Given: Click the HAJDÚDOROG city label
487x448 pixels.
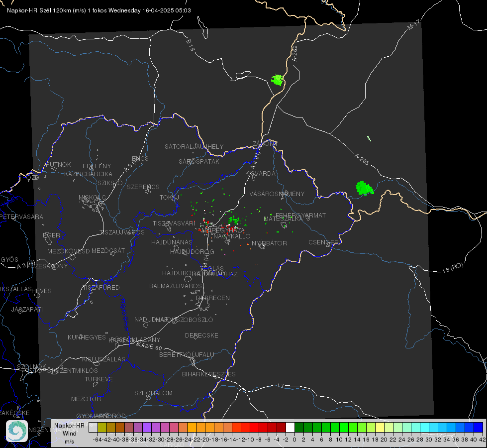Looking at the screenshot, I should (192, 251).
